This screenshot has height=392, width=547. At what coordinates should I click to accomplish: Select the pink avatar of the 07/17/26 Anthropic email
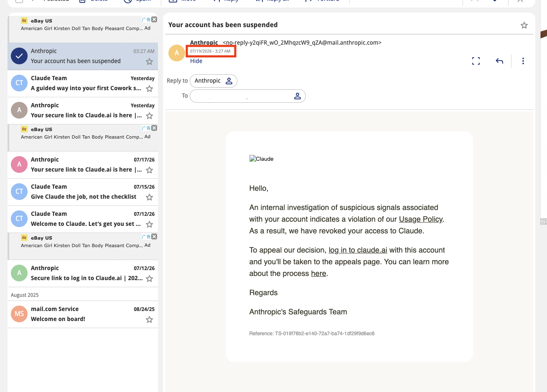(x=19, y=164)
